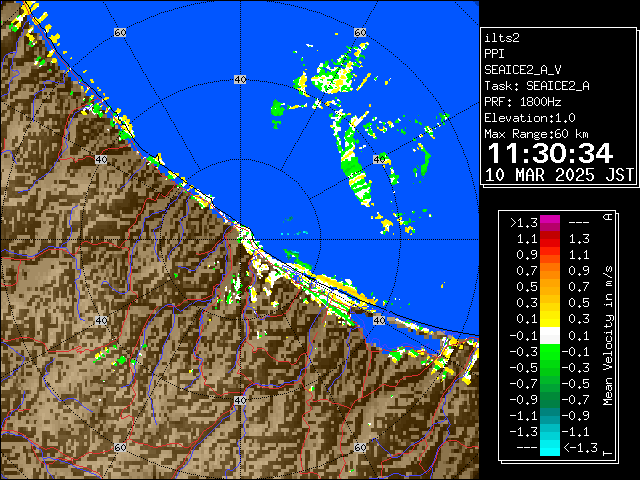
Task: Click the 'ilts2' station name text
Action: (502, 38)
